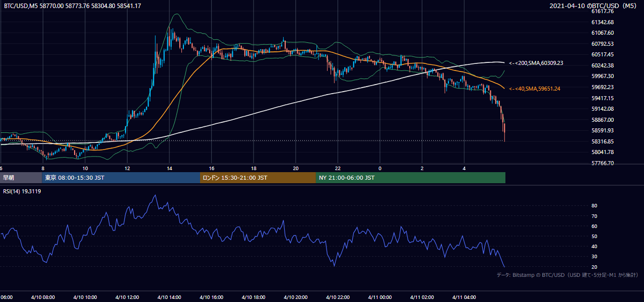This screenshot has height=302, width=644.
Task: Select the 59967.30 price axis label
Action: click(x=603, y=76)
